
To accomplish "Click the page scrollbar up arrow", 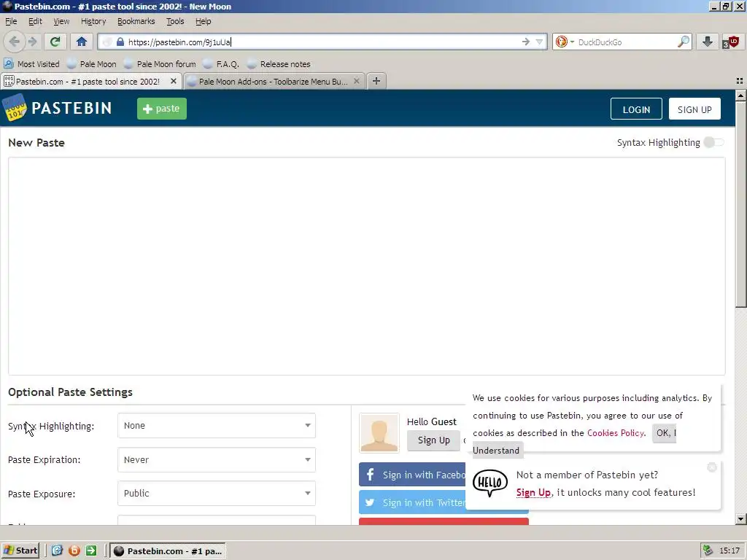I will tap(740, 96).
